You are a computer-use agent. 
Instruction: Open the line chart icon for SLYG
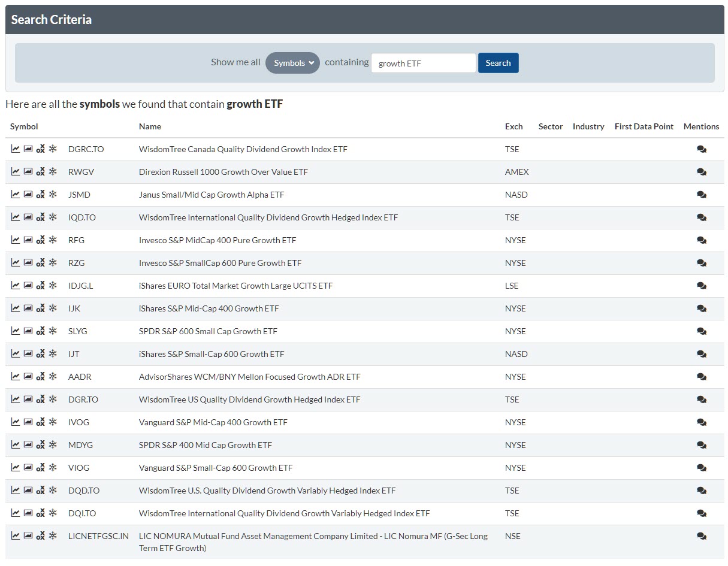pyautogui.click(x=16, y=331)
